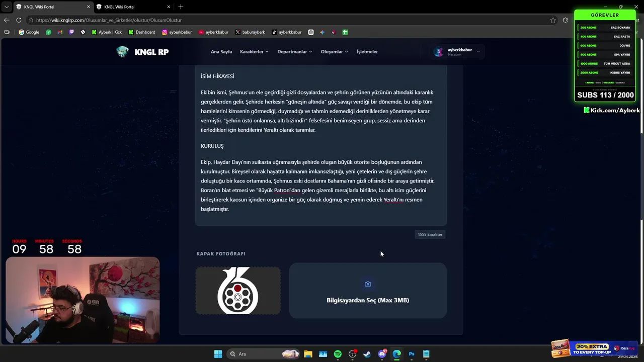Click the Windows Start button
The image size is (644, 362).
coord(218,354)
